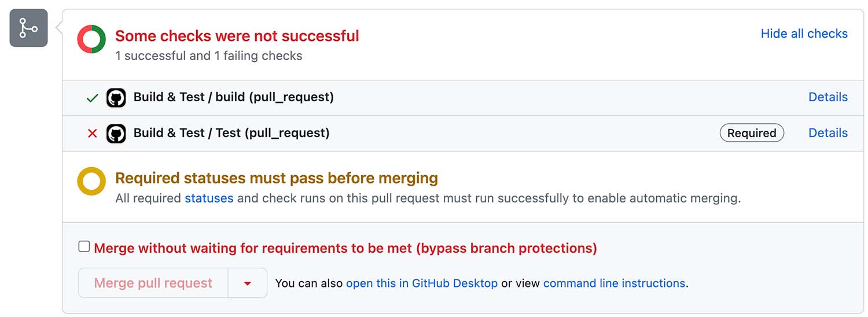Screen dimensions: 868x317
Task: Click '1 successful and 1 failing checks' text
Action: click(x=209, y=56)
